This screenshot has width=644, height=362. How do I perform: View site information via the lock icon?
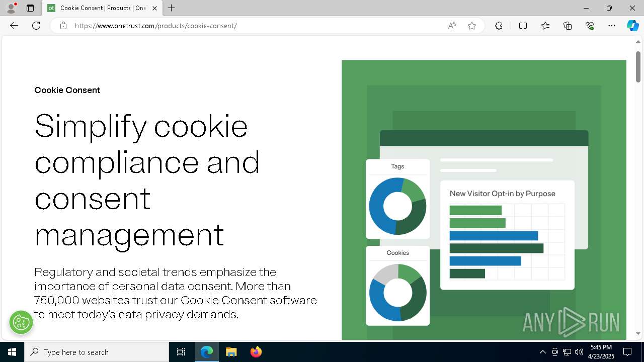pyautogui.click(x=63, y=26)
